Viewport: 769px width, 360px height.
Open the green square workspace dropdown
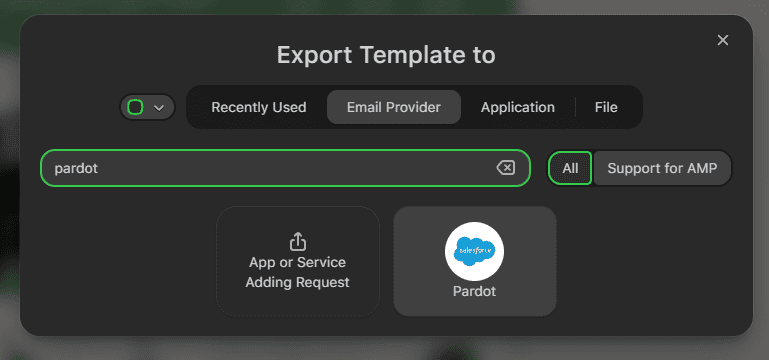[148, 107]
